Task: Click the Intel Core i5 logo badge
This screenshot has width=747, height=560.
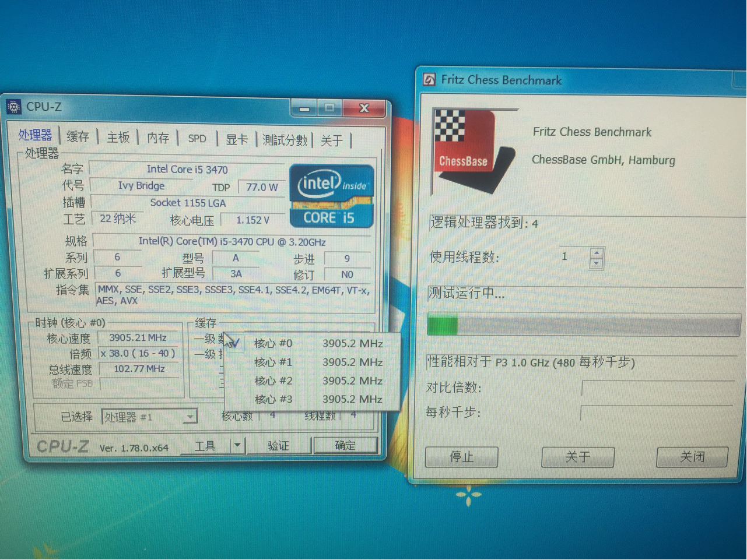Action: point(330,196)
